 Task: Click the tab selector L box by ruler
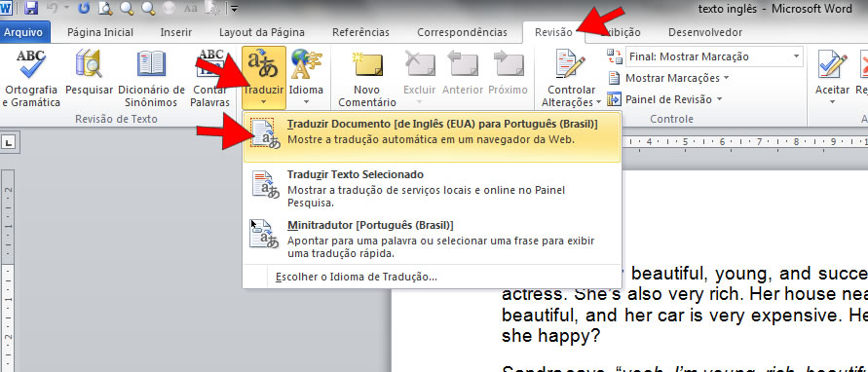pos(9,143)
